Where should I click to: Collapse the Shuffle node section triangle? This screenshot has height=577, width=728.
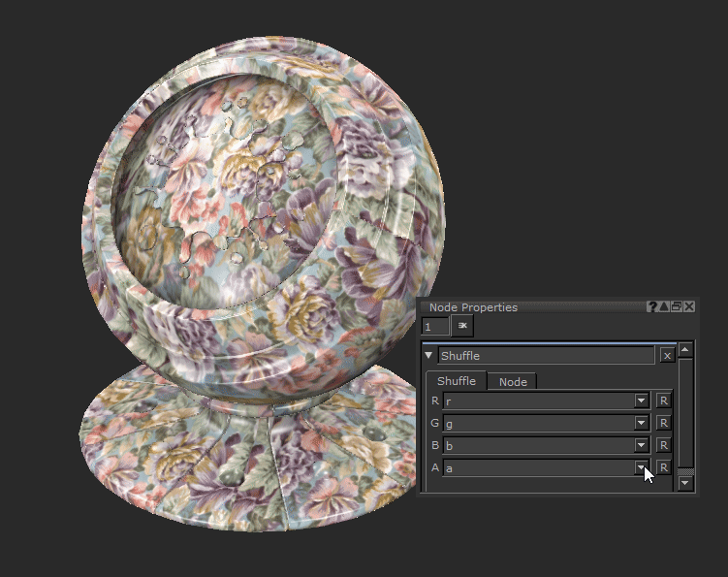coord(429,356)
